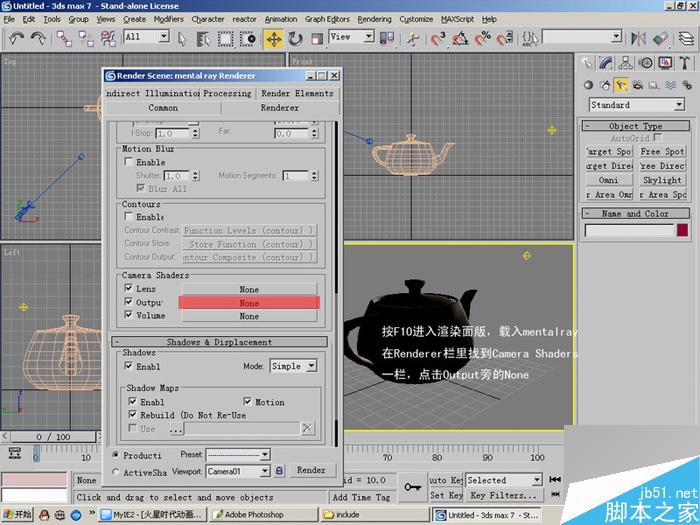Click the None button beside Output
700x525 pixels.
[x=249, y=302]
